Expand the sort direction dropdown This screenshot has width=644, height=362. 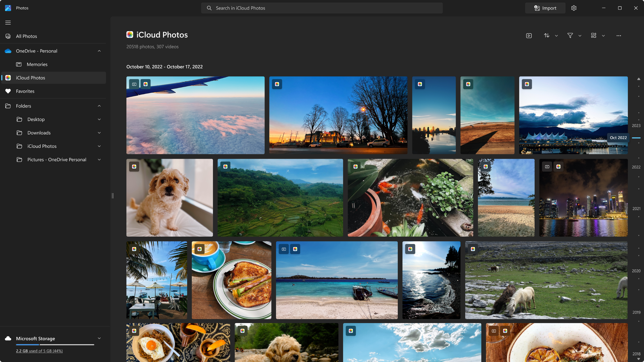click(x=556, y=35)
